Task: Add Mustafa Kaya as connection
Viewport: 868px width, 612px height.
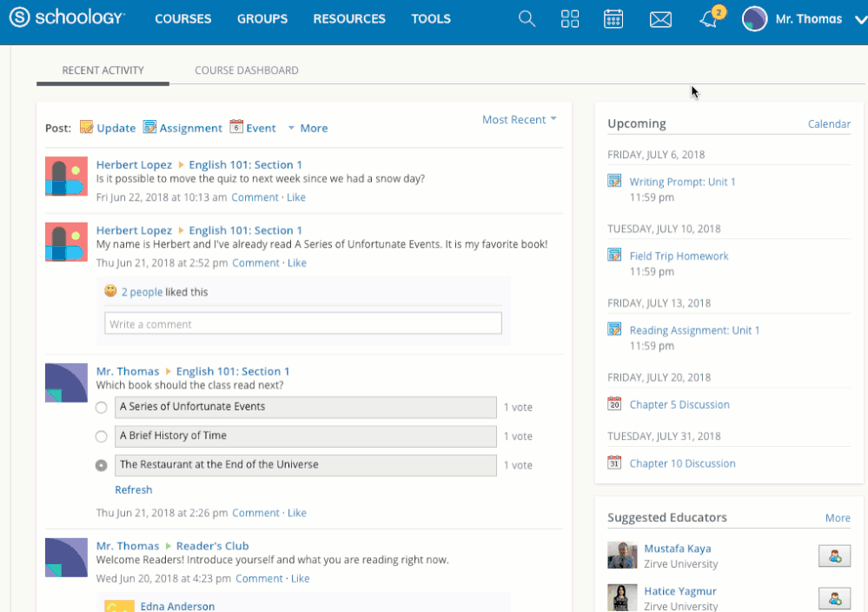Action: click(x=834, y=555)
